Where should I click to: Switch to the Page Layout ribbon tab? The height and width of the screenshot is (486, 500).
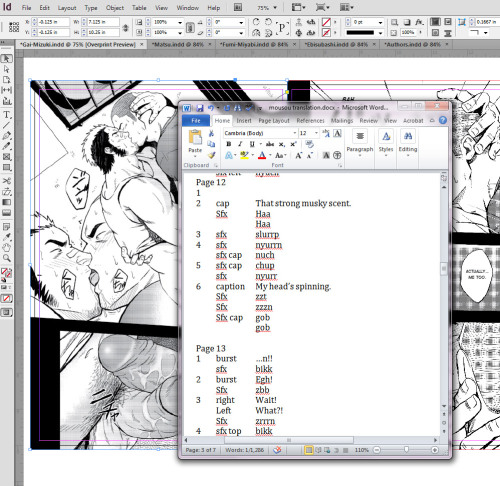(274, 121)
